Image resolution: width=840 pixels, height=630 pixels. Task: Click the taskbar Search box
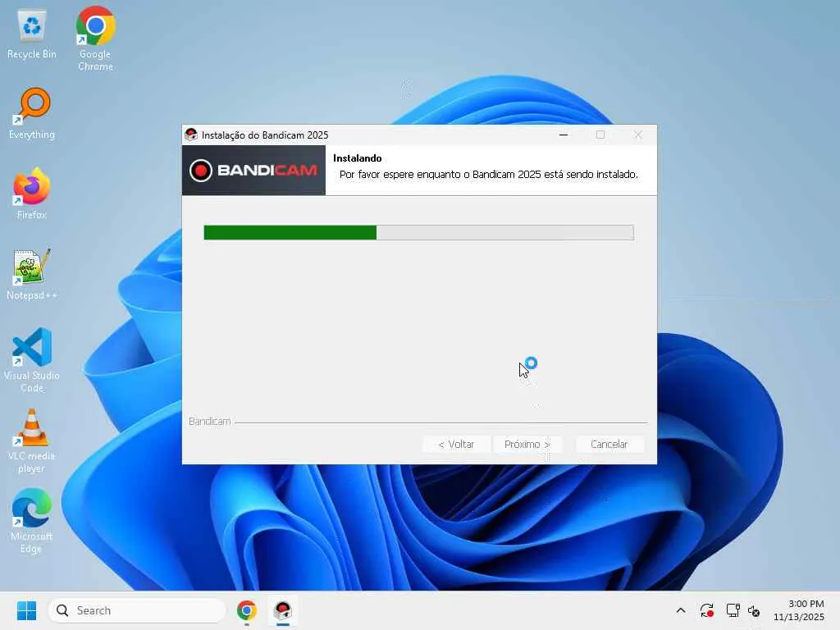point(137,610)
